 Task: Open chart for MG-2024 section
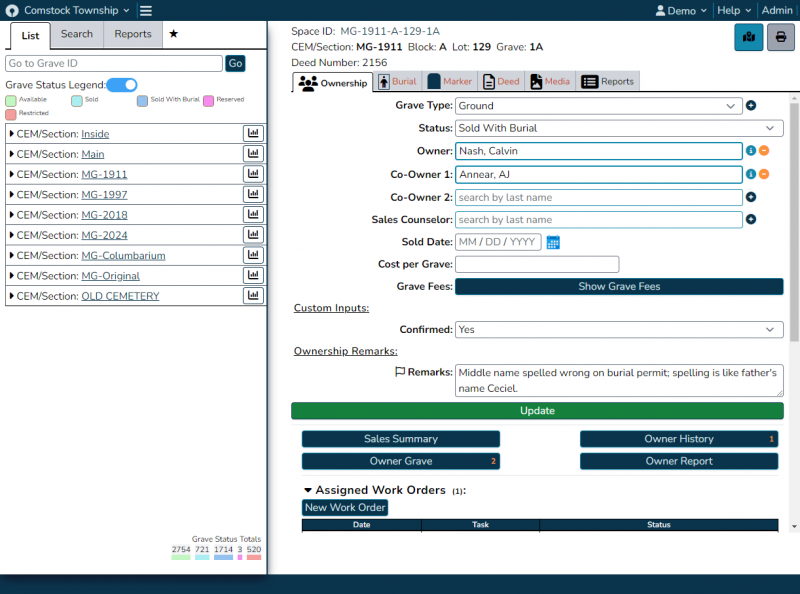[253, 235]
